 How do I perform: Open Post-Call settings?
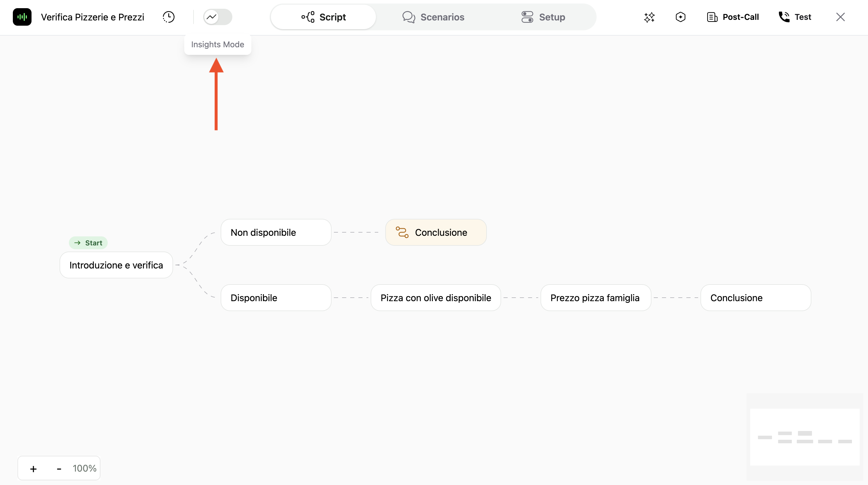[x=733, y=17]
